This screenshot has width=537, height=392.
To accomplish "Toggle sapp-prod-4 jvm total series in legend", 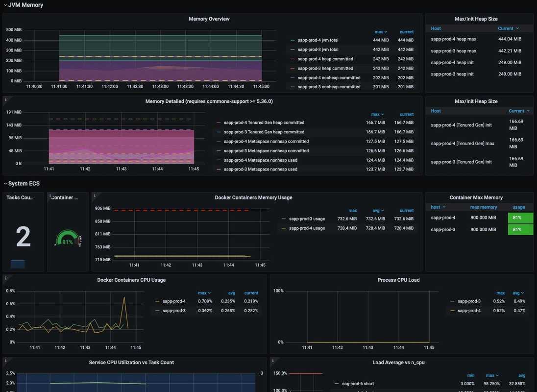I will [x=317, y=40].
